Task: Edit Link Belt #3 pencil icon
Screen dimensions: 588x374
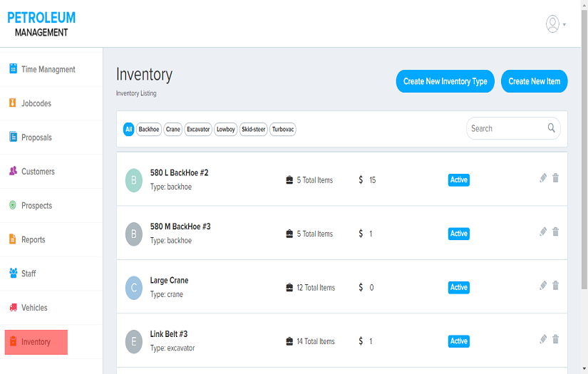Action: [x=543, y=339]
